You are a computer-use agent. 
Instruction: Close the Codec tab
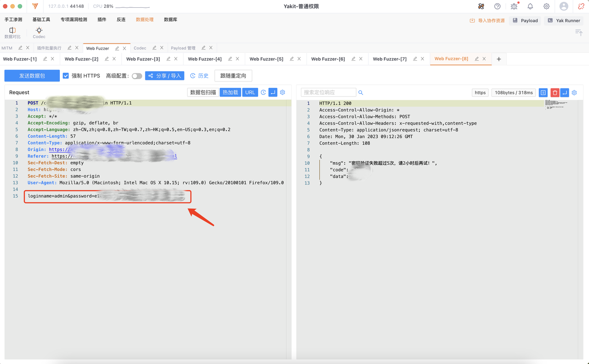(162, 48)
